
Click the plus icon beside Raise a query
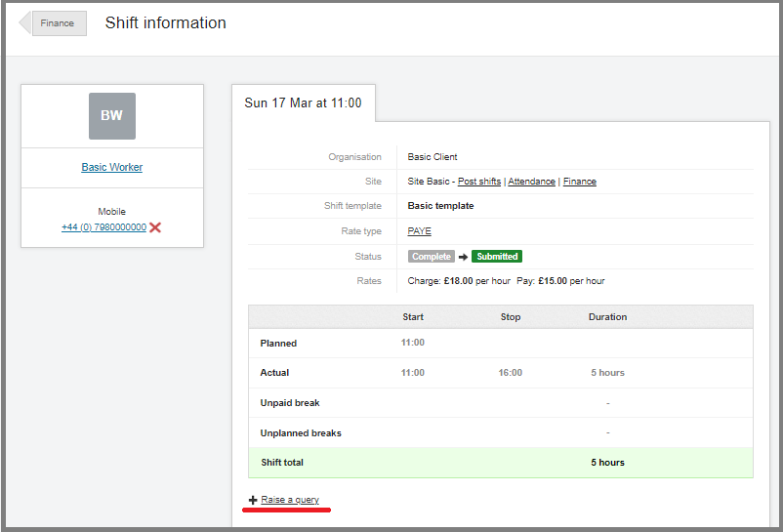coord(253,500)
